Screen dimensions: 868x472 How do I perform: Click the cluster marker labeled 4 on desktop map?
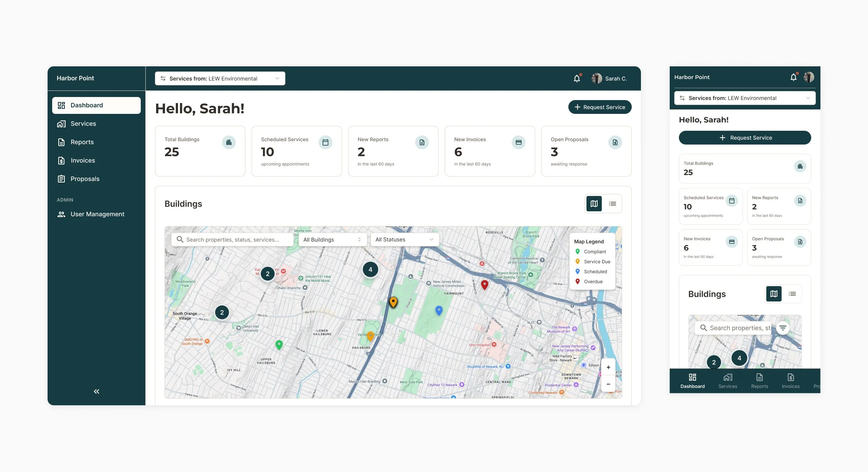[371, 270]
